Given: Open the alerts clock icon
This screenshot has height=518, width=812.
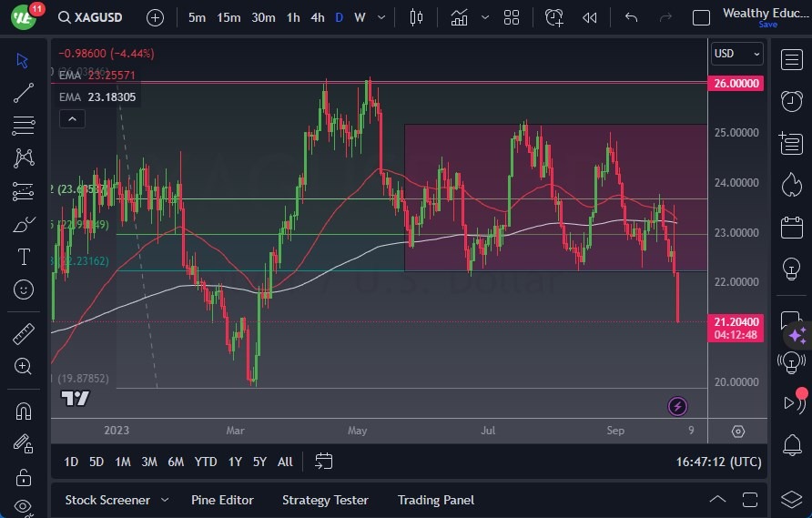Looking at the screenshot, I should pyautogui.click(x=791, y=101).
